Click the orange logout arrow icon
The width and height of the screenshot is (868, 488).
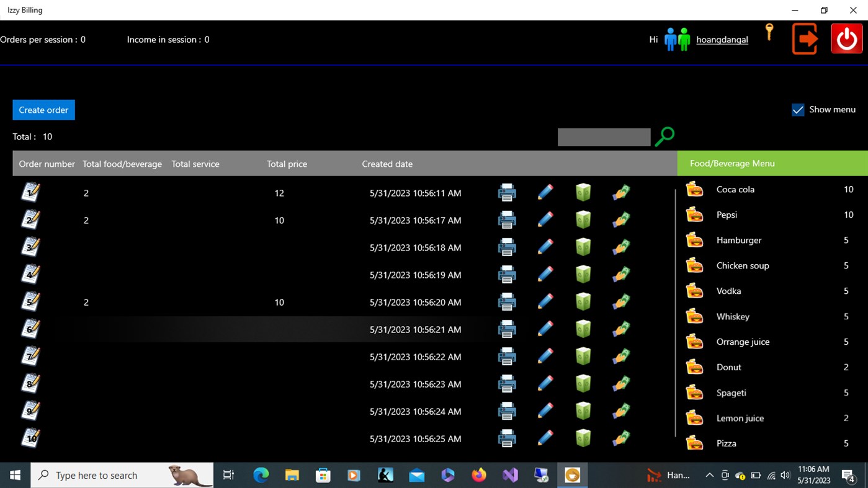click(x=805, y=38)
